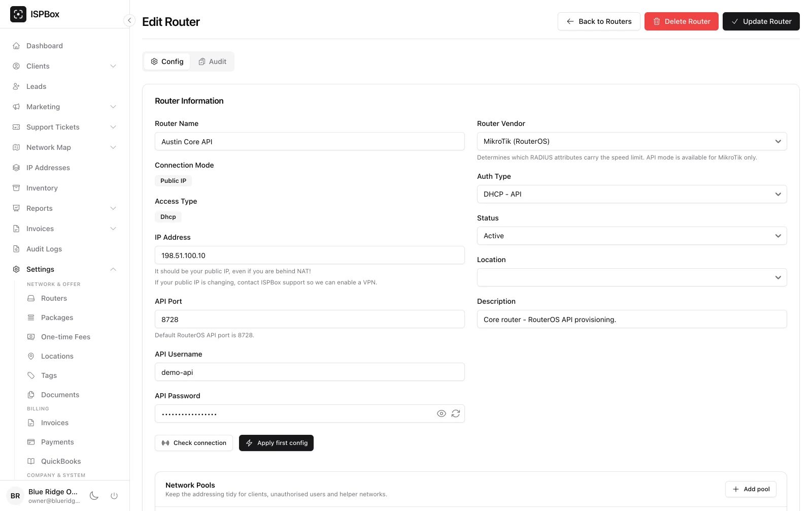Click the QuickBooks book icon
Image resolution: width=812 pixels, height=511 pixels.
coord(31,461)
